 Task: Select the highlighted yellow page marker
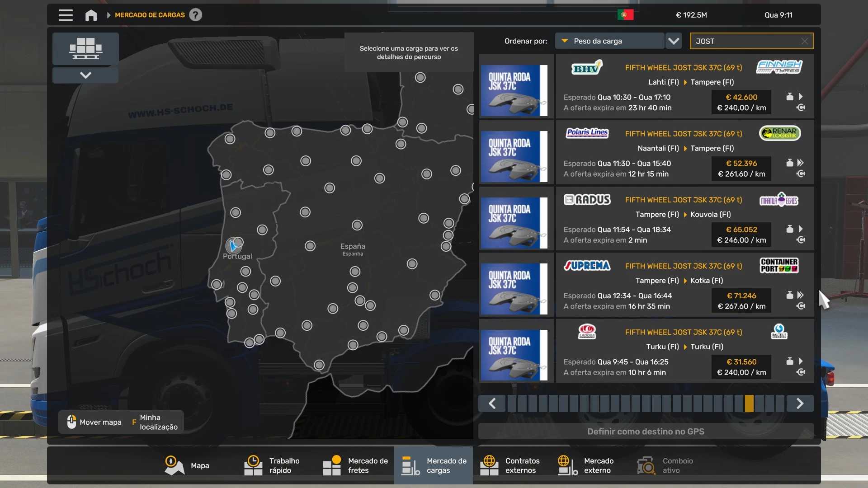coord(749,403)
